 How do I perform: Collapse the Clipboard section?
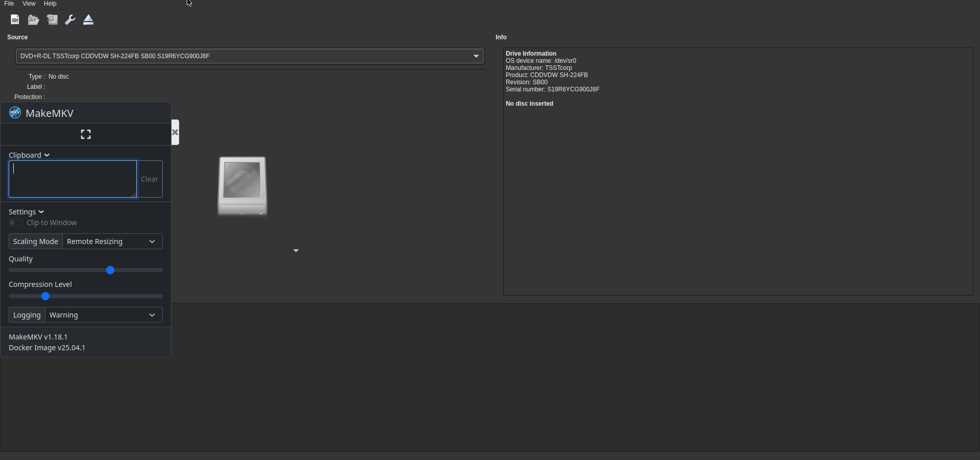(x=29, y=155)
